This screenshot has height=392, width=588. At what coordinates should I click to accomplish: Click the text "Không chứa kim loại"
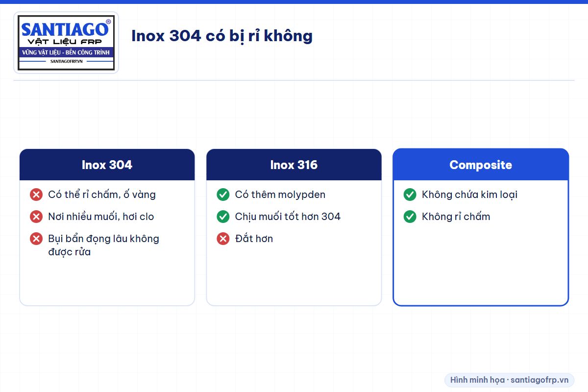(x=469, y=195)
